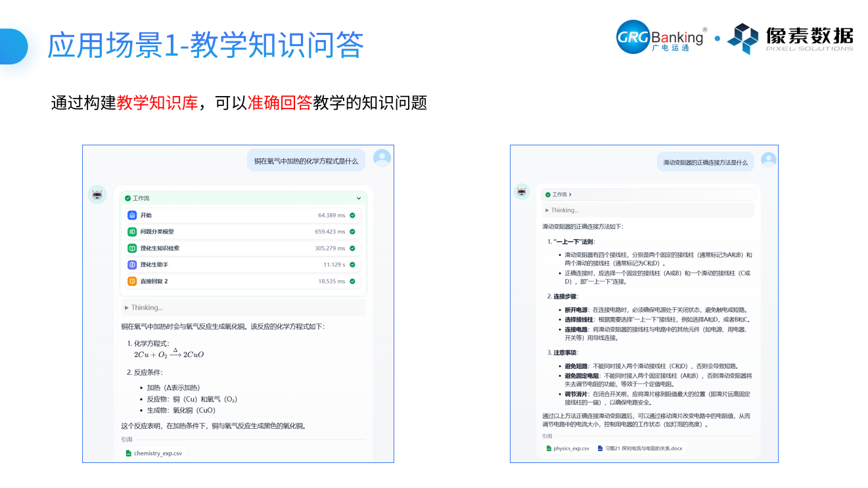Open 习题21 探究电流与电阻的关系.docx reference

coord(640,449)
